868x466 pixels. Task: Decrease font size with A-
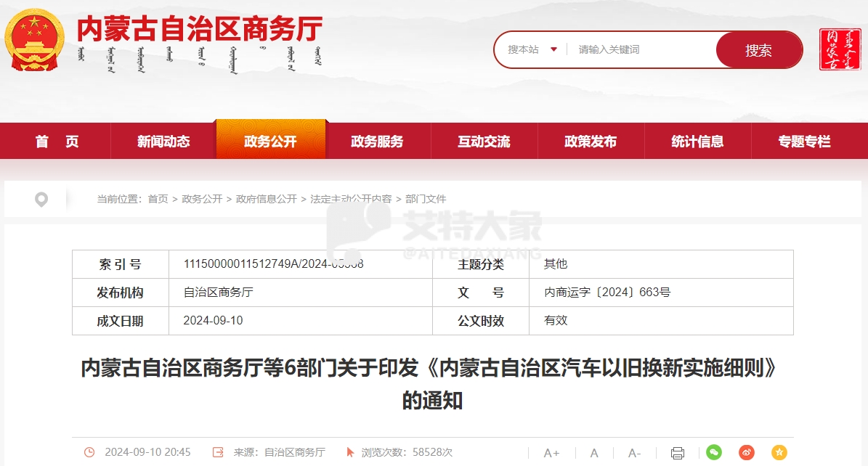[634, 453]
